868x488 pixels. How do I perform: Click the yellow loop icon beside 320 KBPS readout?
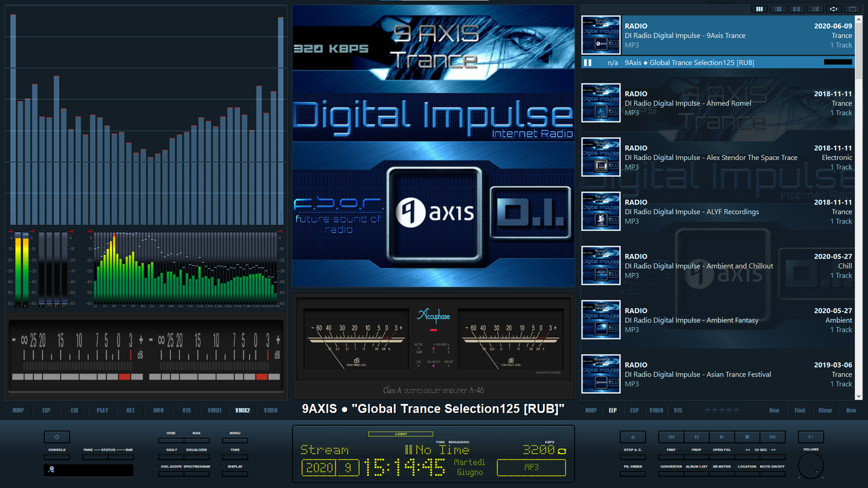click(561, 451)
